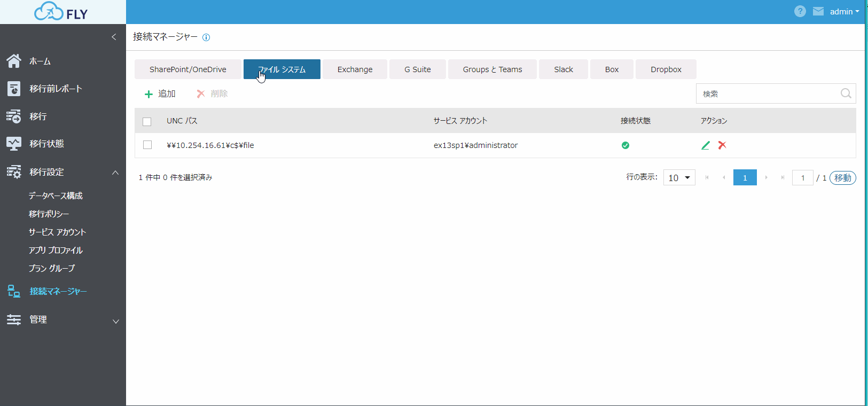868x406 pixels.
Task: Click ¥¥10.254.16.61¥c$¥file path text
Action: 210,145
